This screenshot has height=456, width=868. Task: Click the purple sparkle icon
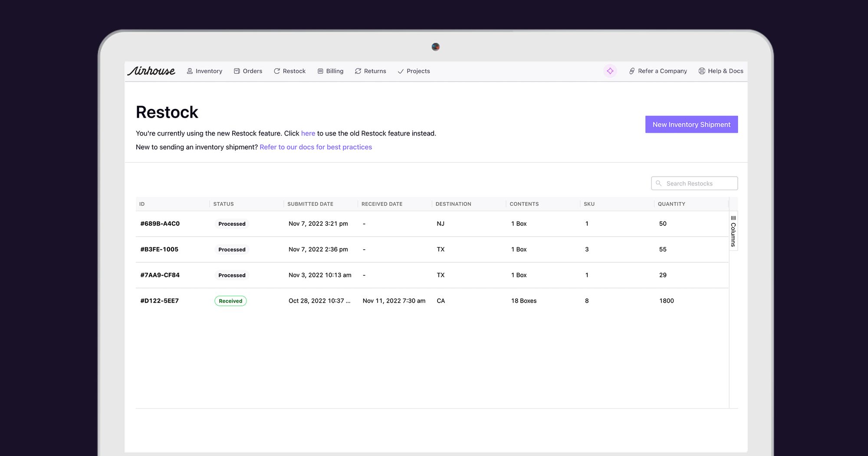[610, 71]
